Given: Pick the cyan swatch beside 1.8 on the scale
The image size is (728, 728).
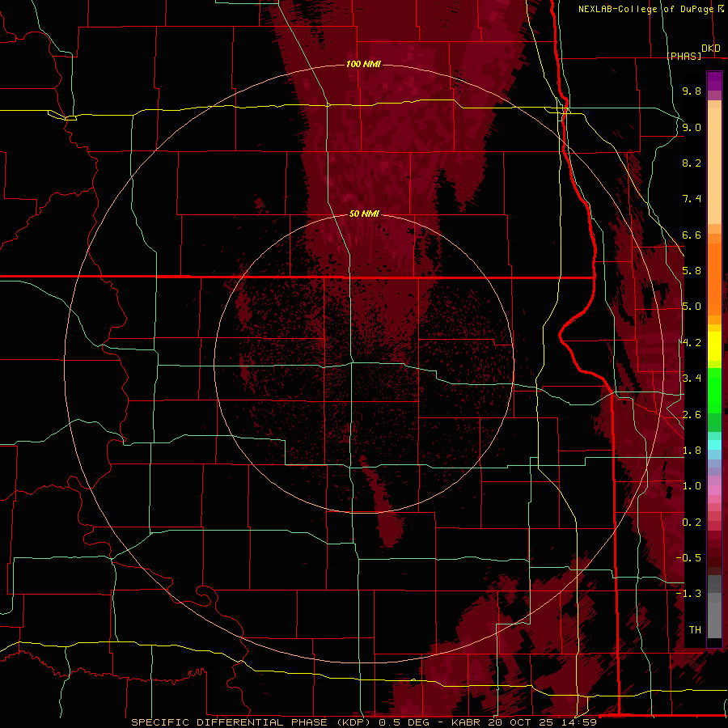Looking at the screenshot, I should (x=714, y=445).
